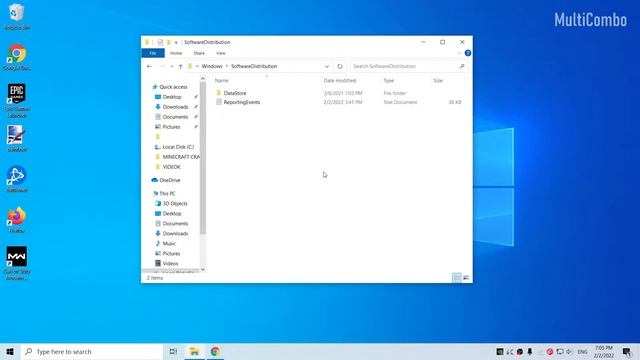The image size is (640, 360).
Task: Expand the ribbon with the chevron
Action: click(459, 53)
